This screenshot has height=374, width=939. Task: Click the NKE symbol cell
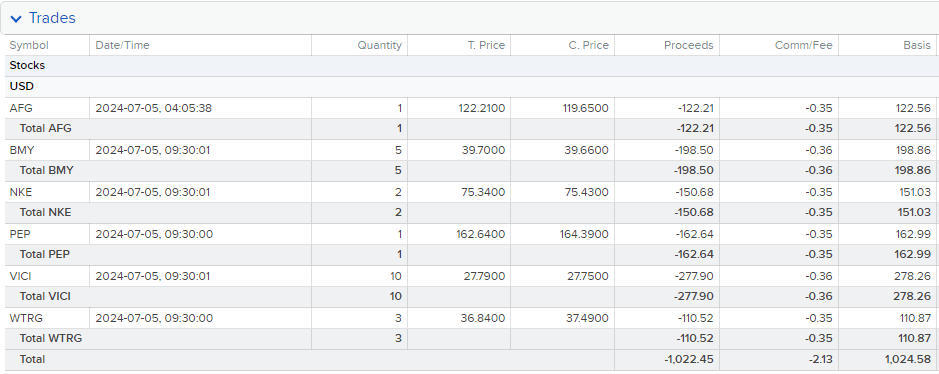pos(22,192)
